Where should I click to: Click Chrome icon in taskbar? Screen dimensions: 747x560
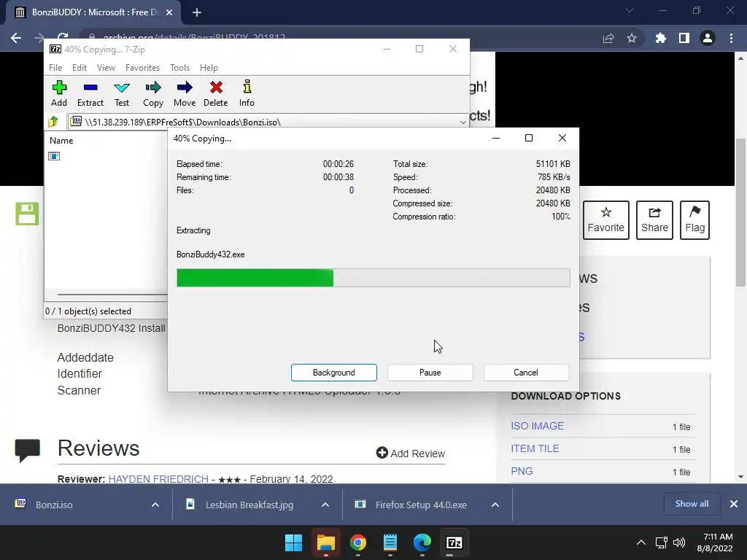[357, 542]
